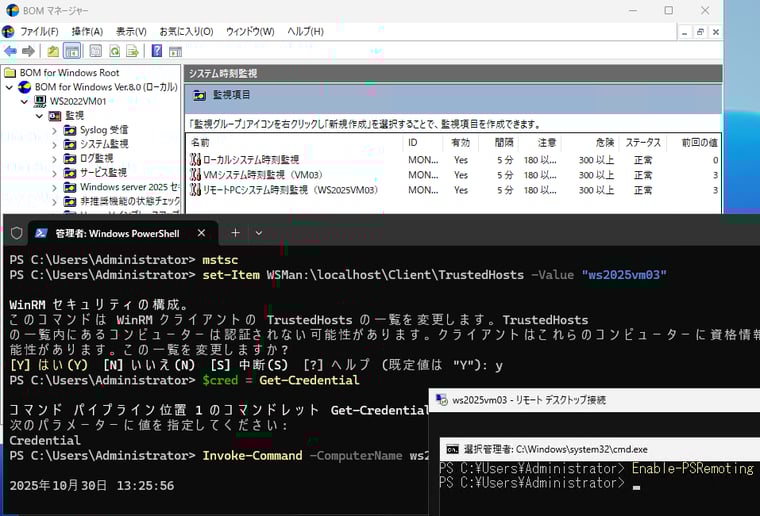Click the 監視項目 header icon
This screenshot has width=760, height=516.
(x=199, y=95)
